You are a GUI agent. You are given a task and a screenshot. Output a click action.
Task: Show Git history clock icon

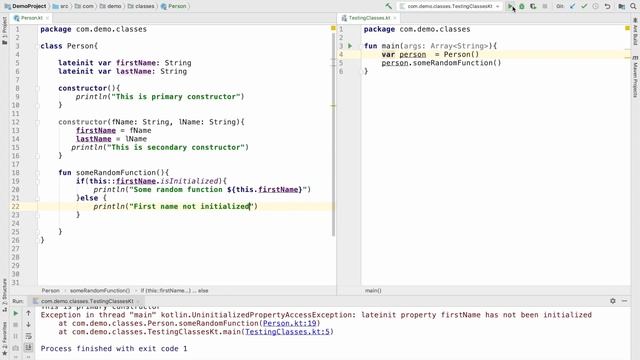click(x=596, y=6)
